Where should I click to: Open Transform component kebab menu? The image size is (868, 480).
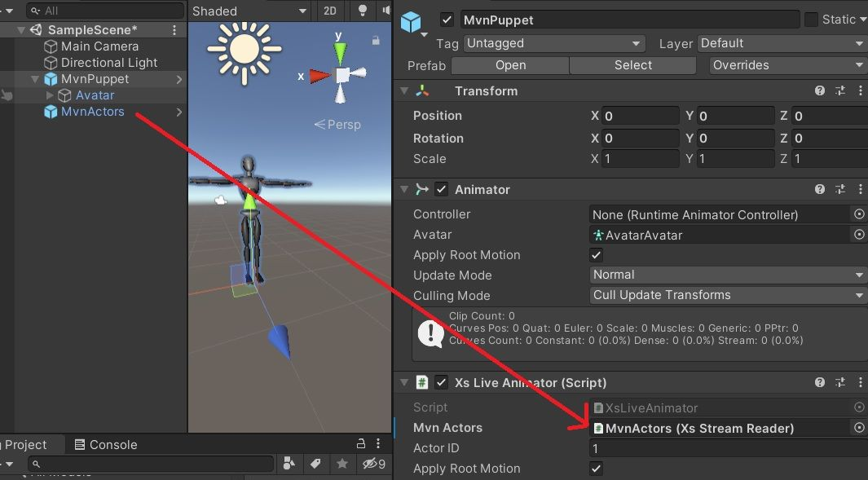pos(860,90)
